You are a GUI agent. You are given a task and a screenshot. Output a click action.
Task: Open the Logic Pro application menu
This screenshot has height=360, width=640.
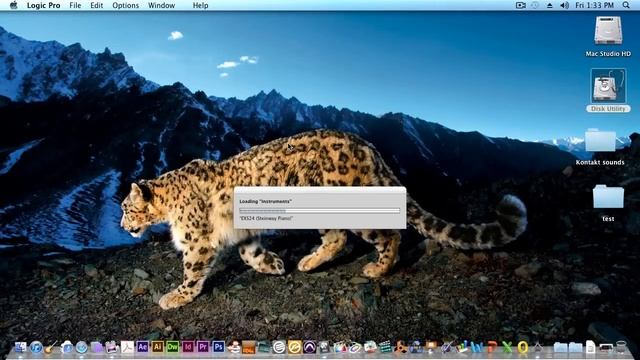[43, 5]
